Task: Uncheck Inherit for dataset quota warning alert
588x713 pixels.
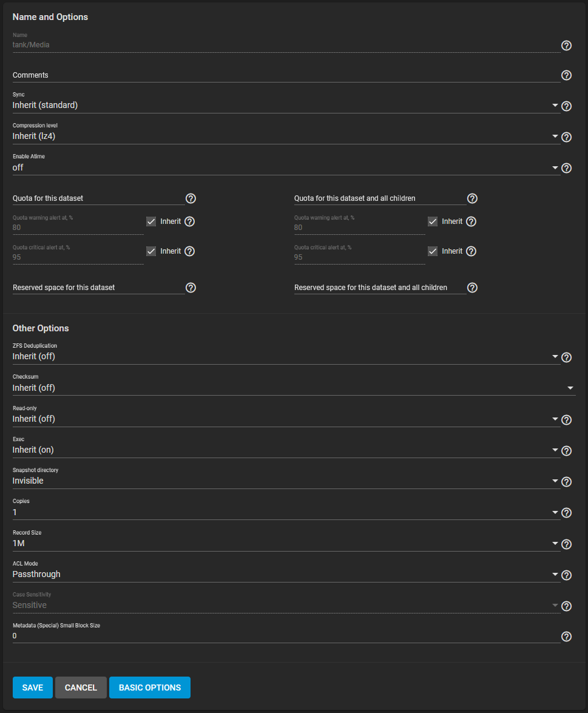Action: [x=152, y=221]
